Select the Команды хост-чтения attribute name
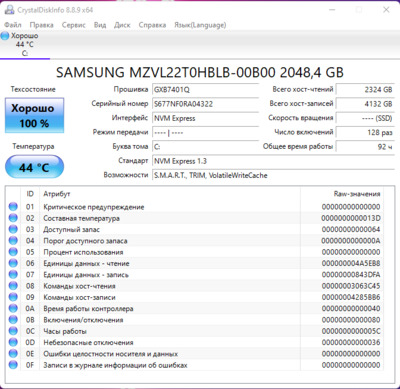 coord(79,286)
